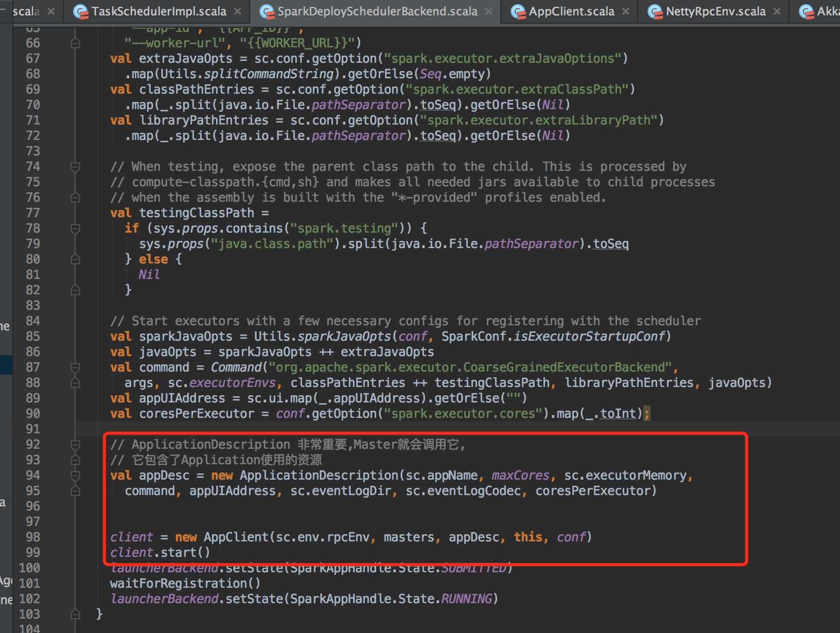Click line number 101 in the gutter
840x633 pixels.
[x=29, y=584]
